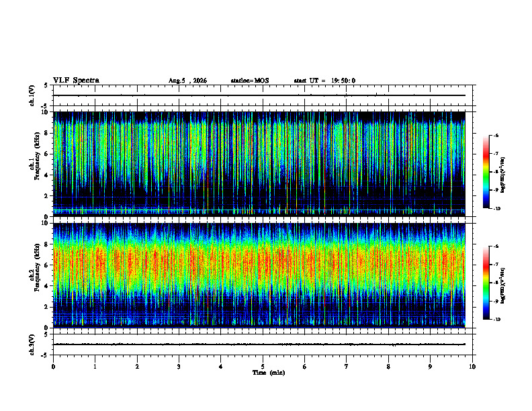Image resolution: width=532 pixels, height=411 pixels.
Task: Click time axis tick label "6"
Action: pyautogui.click(x=304, y=367)
